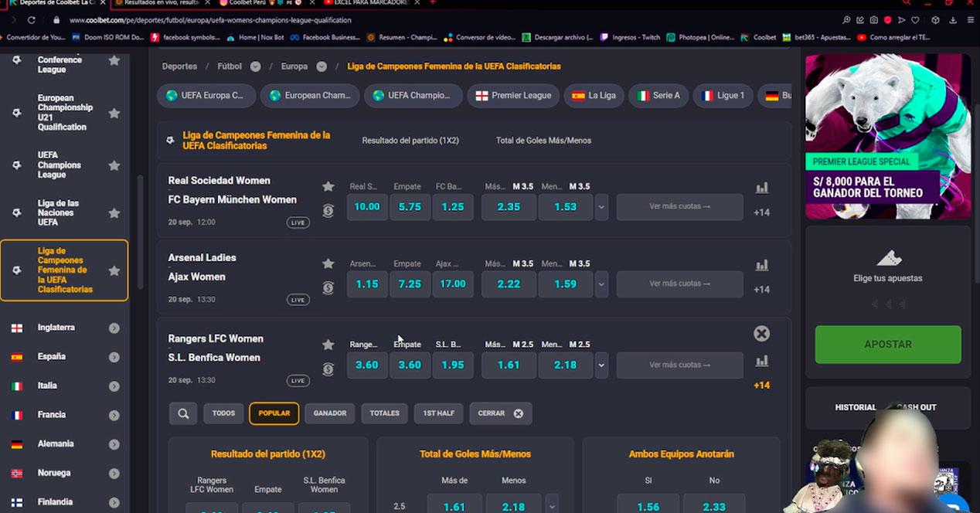The height and width of the screenshot is (513, 980).
Task: Click France flag icon in sidebar
Action: [x=17, y=415]
